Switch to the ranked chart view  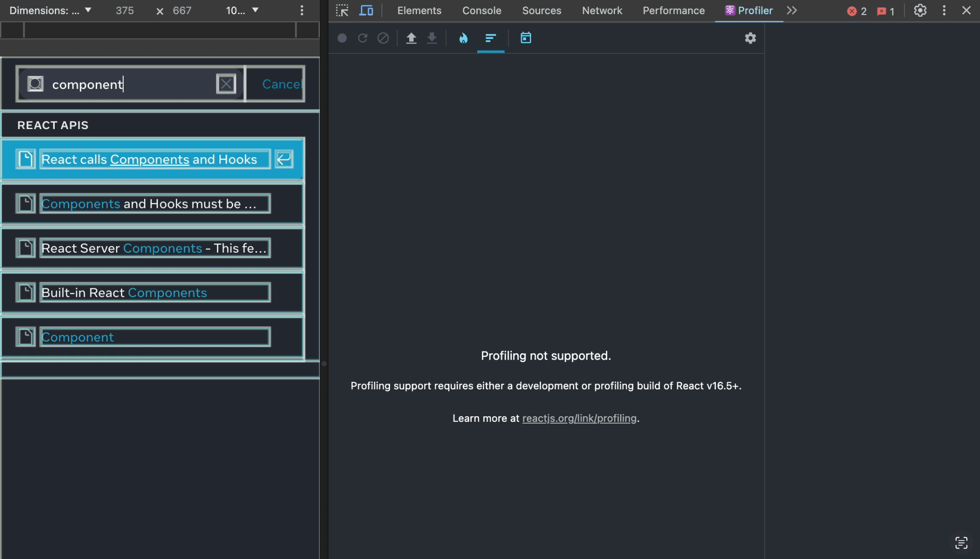pos(490,38)
